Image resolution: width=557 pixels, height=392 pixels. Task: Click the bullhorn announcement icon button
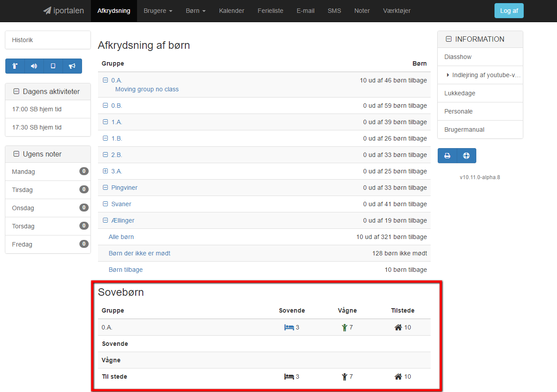click(x=72, y=66)
